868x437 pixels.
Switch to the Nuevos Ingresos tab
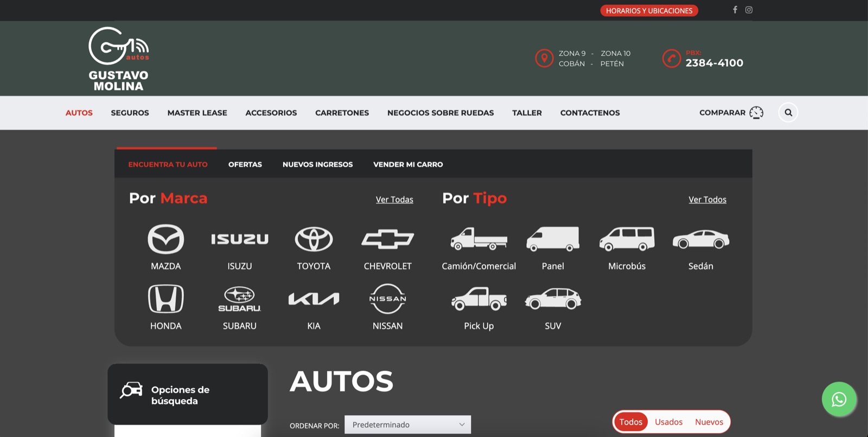pyautogui.click(x=318, y=164)
